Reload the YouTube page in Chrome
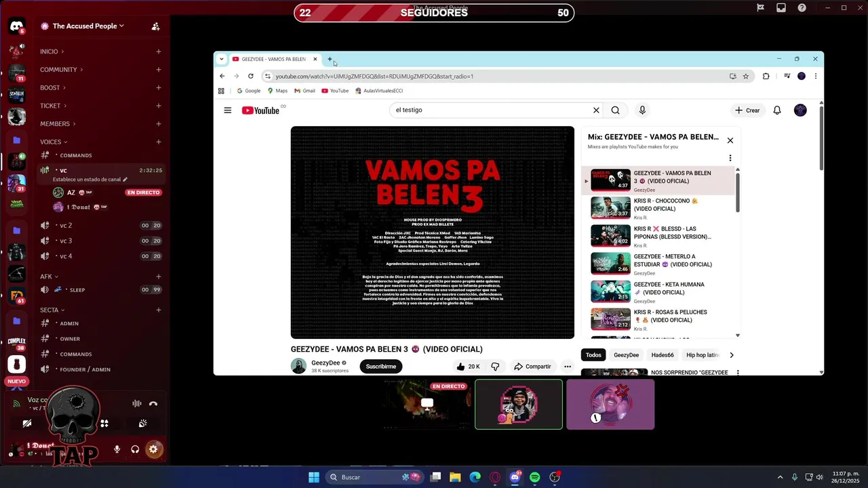Image resolution: width=868 pixels, height=488 pixels. (251, 76)
